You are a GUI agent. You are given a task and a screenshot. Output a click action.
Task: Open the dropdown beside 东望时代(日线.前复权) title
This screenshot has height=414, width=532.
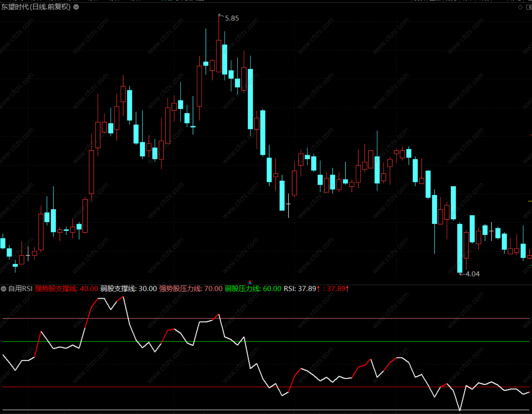click(x=76, y=7)
